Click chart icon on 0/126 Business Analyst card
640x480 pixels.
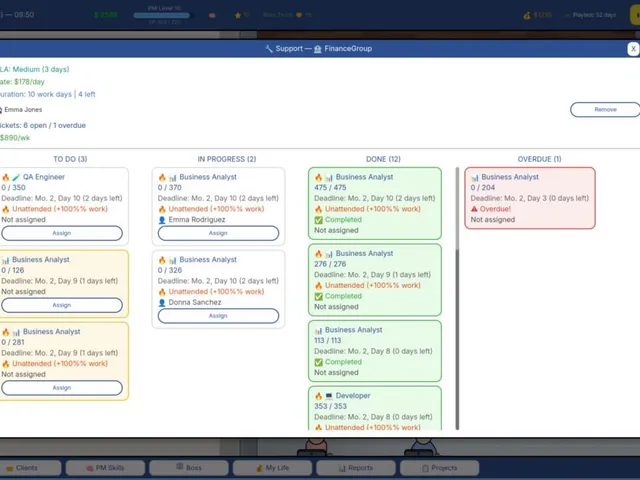click(5, 260)
